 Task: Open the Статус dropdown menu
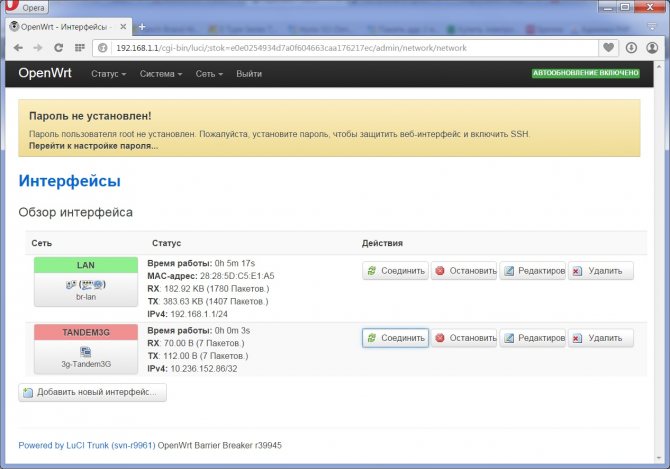[109, 74]
